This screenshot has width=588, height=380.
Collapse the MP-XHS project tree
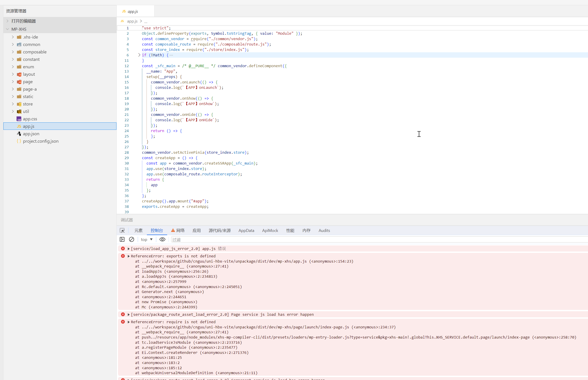tap(7, 29)
